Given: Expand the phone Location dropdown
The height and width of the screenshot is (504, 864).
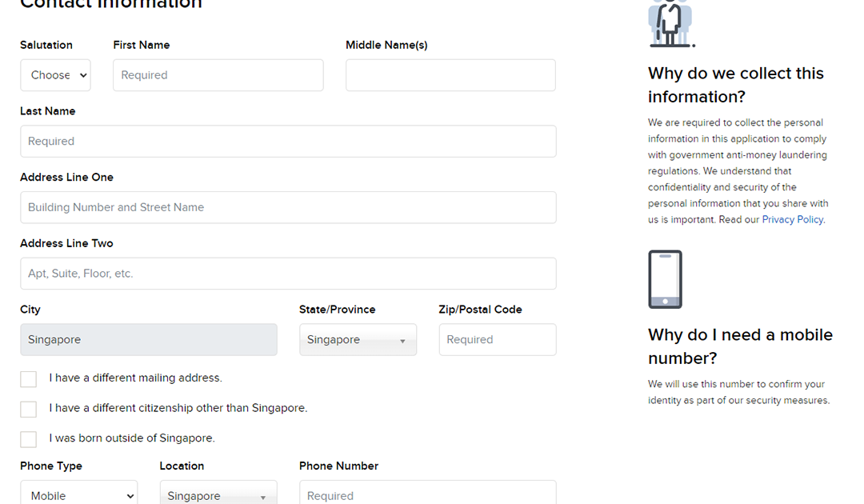Looking at the screenshot, I should 218,494.
